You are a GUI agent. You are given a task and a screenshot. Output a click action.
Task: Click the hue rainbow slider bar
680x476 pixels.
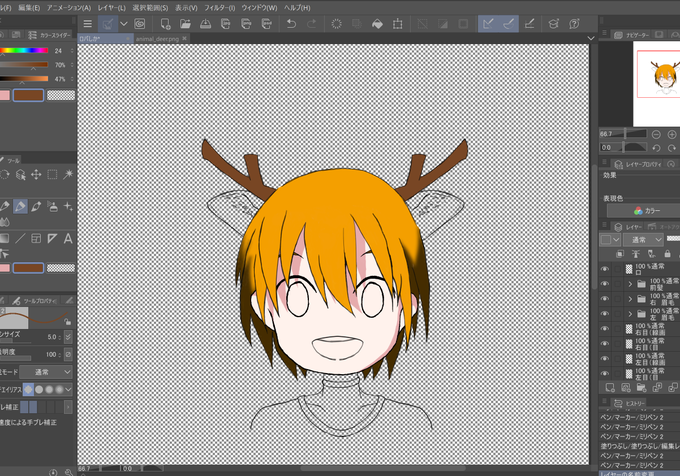tap(24, 51)
